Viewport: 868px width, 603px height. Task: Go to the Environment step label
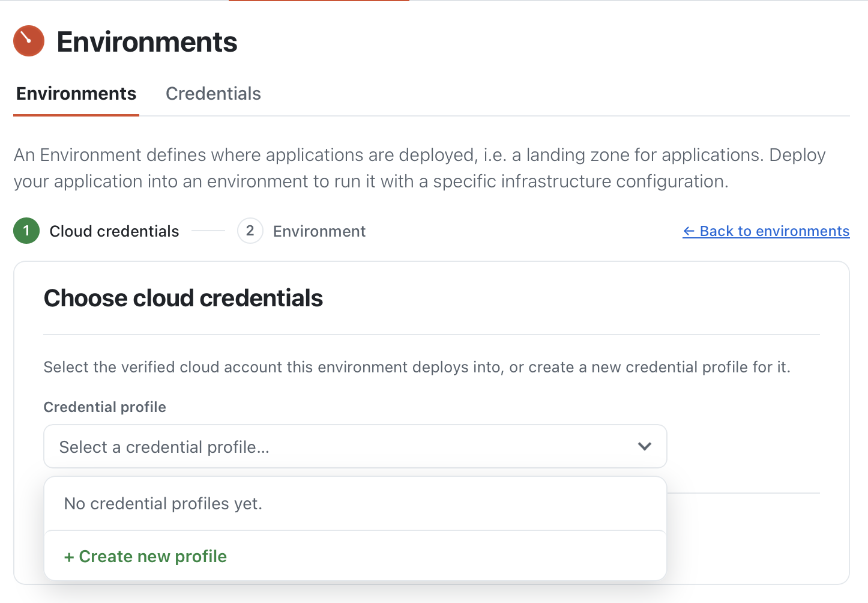(319, 231)
